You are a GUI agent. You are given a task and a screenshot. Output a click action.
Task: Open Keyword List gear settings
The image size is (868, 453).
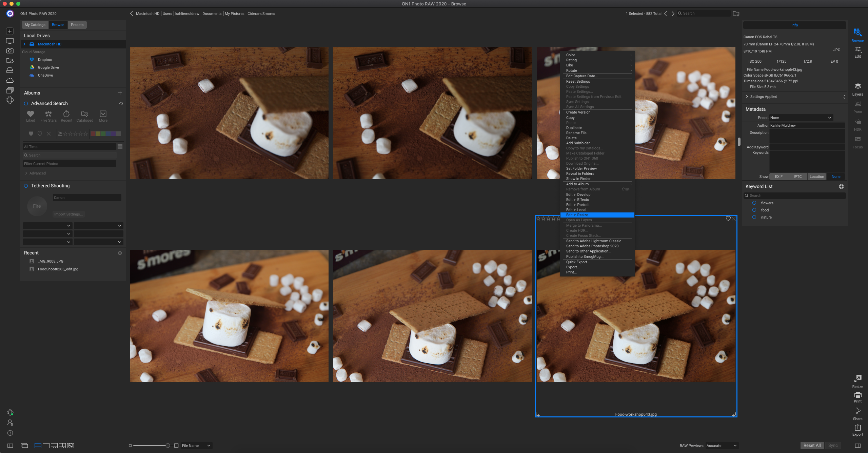tap(841, 187)
